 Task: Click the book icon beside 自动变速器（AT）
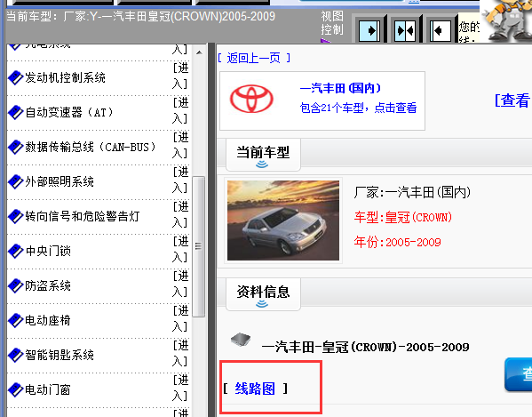pyautogui.click(x=15, y=112)
